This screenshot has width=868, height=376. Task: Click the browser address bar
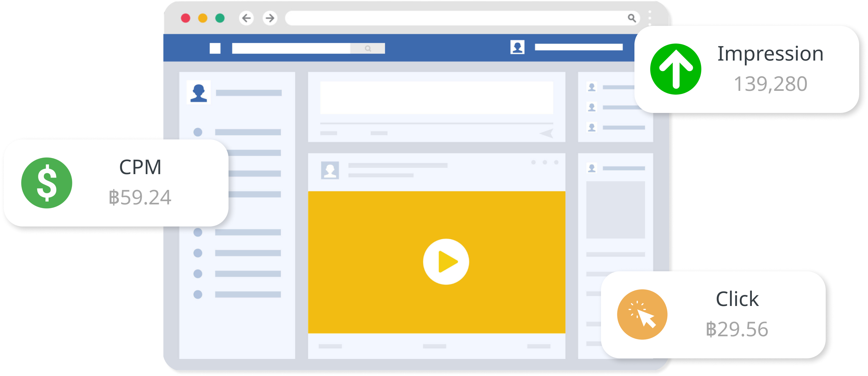coord(462,18)
